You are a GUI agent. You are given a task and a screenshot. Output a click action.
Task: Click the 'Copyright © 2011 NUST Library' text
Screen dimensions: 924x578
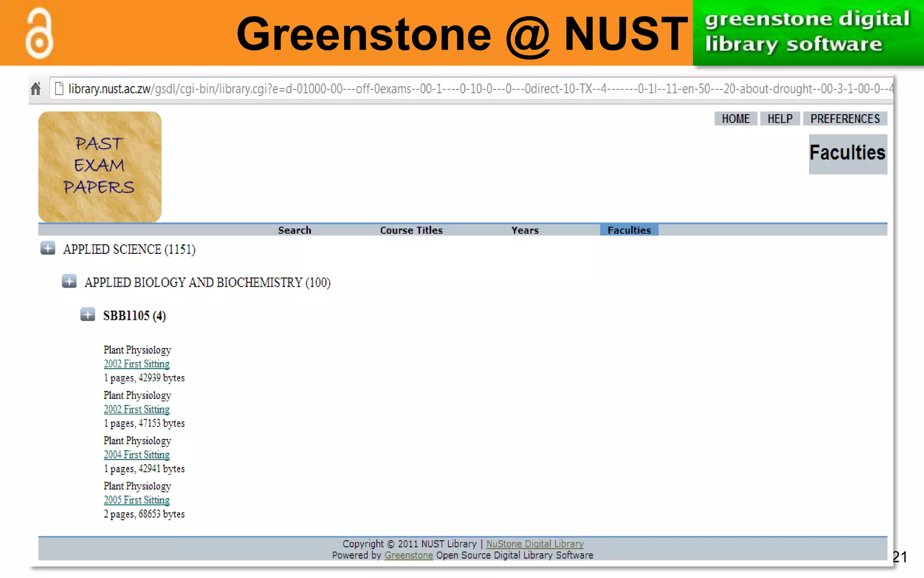pos(409,544)
